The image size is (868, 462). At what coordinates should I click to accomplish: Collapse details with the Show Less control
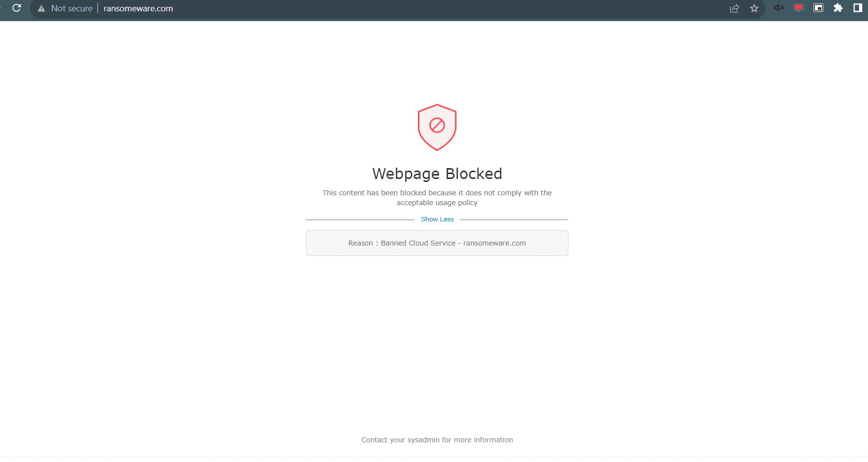coord(437,219)
